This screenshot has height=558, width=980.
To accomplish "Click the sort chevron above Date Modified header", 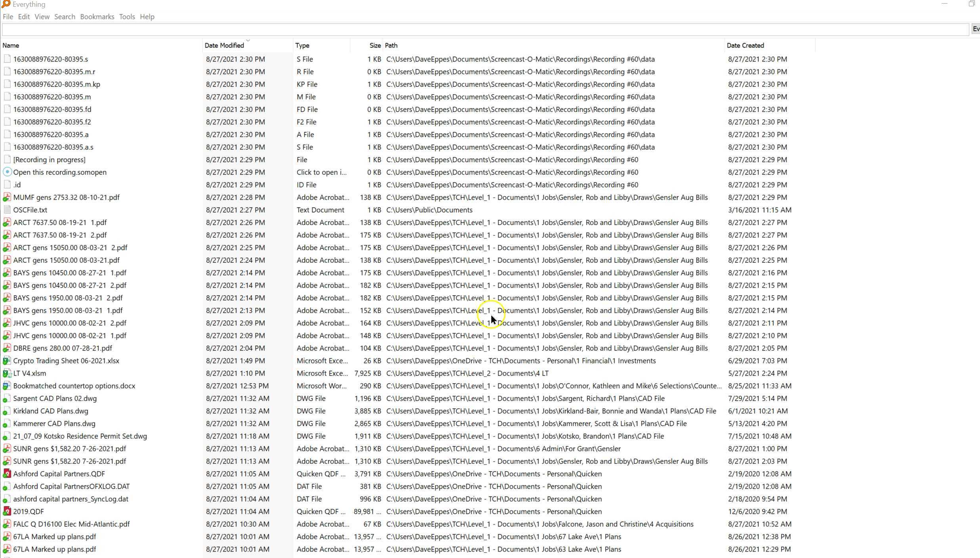I will [x=248, y=40].
